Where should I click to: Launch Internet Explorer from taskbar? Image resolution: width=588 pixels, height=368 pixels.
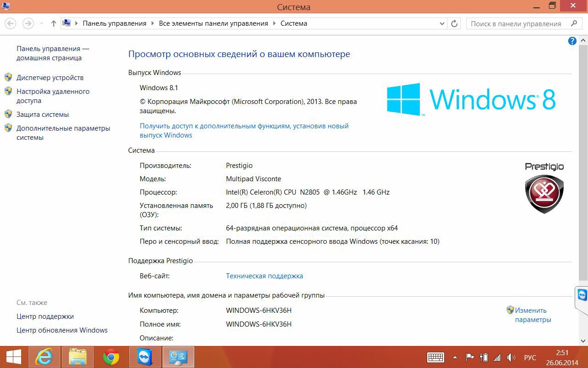coord(44,357)
